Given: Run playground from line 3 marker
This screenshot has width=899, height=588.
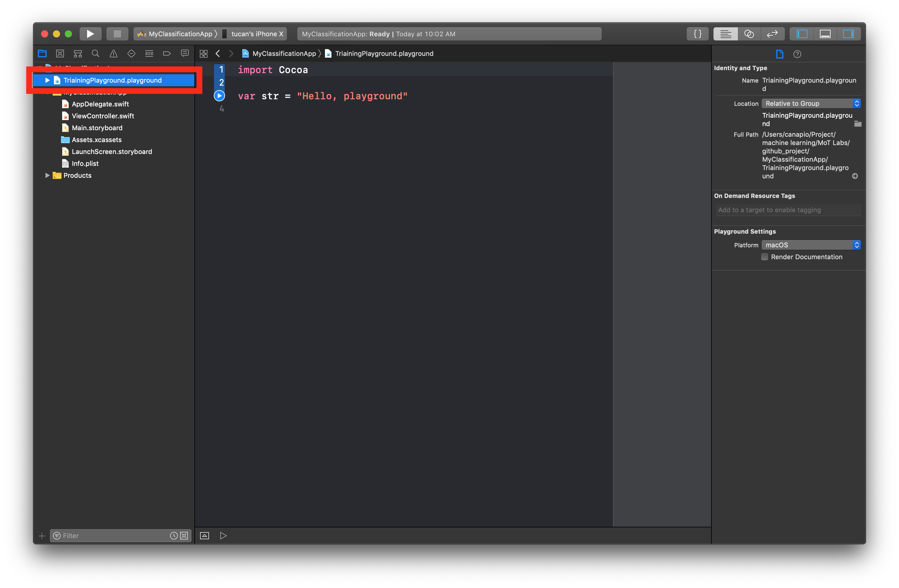Looking at the screenshot, I should click(219, 96).
